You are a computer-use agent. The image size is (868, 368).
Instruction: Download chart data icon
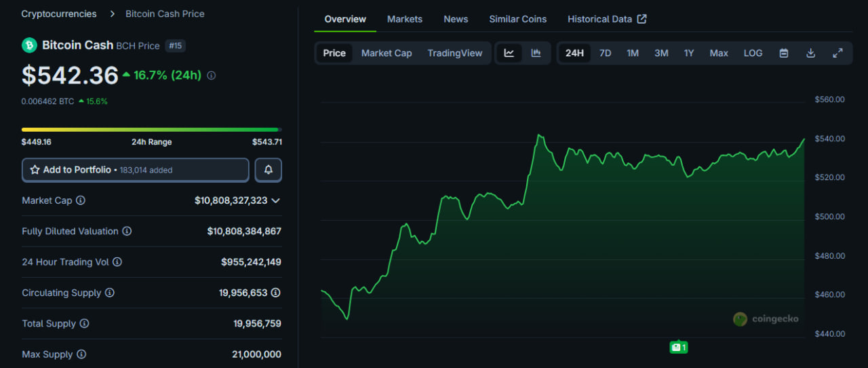pos(810,53)
